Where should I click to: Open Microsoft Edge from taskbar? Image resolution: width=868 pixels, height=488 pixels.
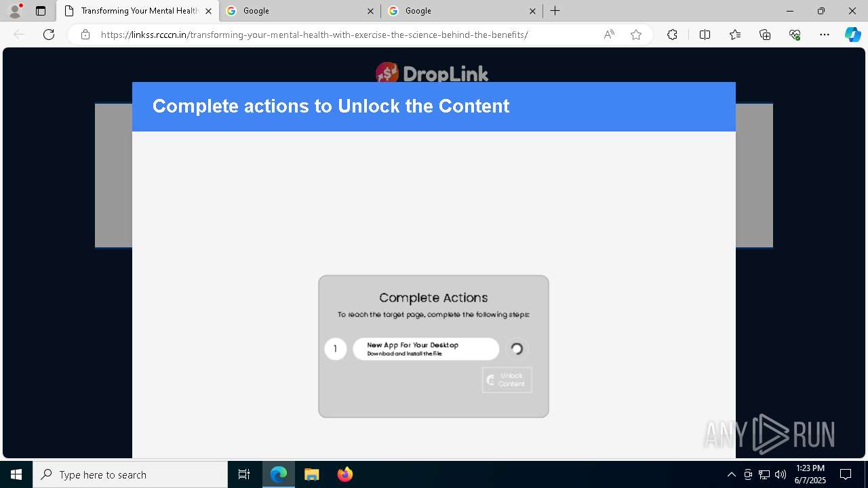(x=279, y=474)
